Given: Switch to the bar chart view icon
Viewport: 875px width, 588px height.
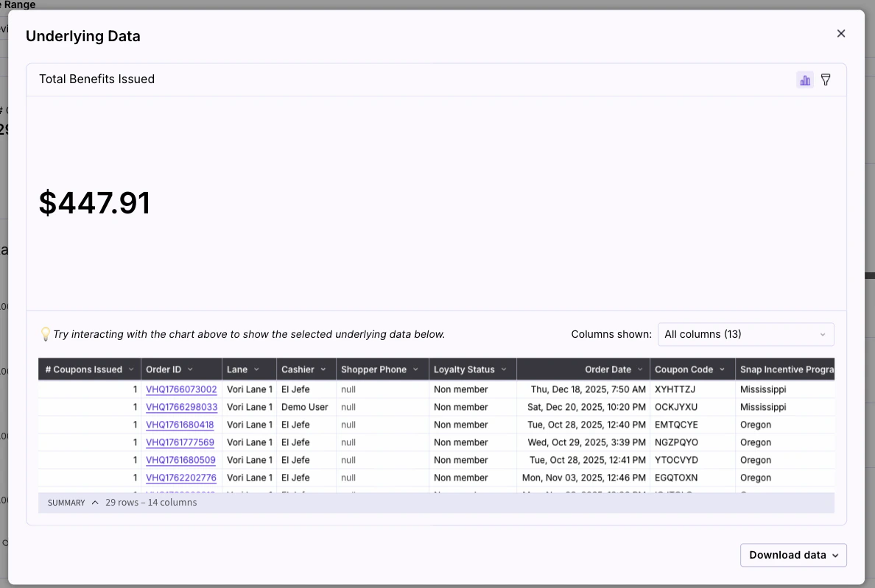Looking at the screenshot, I should [805, 79].
